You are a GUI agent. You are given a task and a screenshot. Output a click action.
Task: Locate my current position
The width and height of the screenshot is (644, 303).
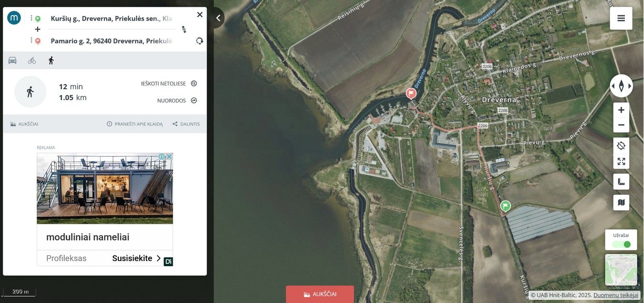click(x=621, y=146)
